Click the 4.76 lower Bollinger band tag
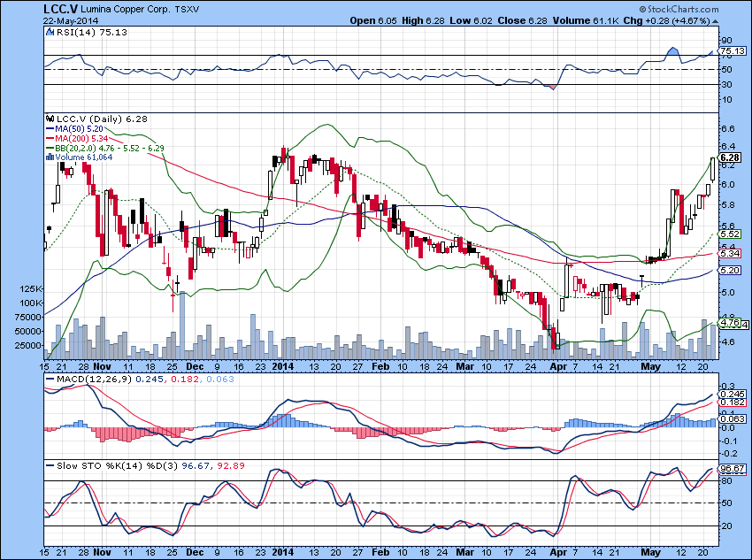752x560 pixels. point(730,323)
